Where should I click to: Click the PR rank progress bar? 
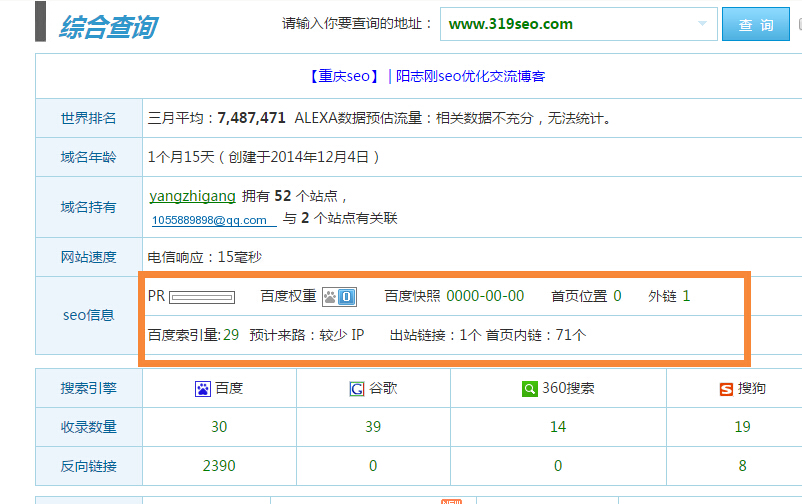[x=202, y=297]
